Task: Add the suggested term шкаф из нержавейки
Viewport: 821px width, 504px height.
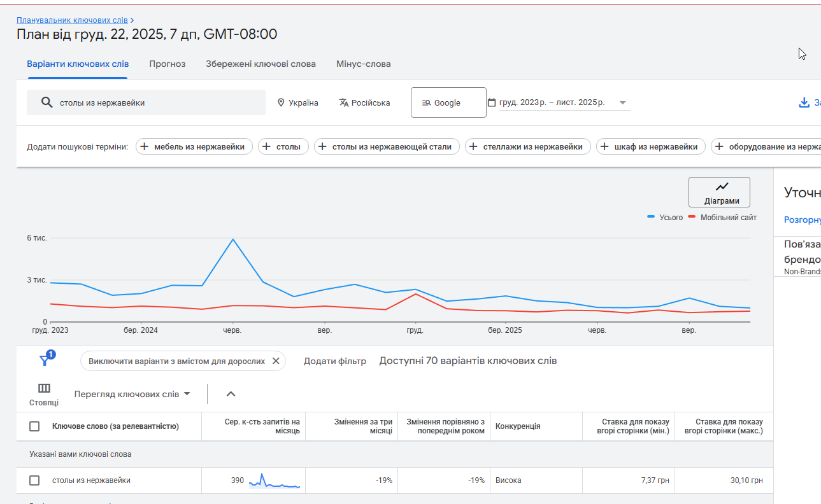Action: [x=651, y=146]
